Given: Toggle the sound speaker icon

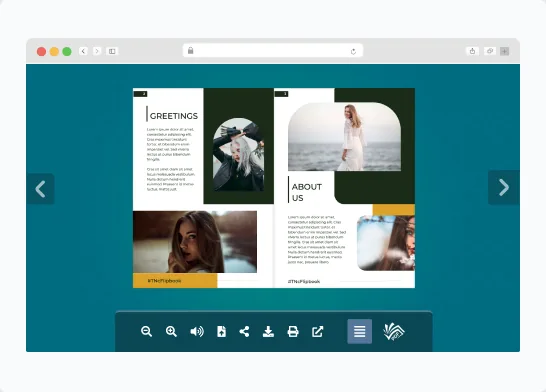Looking at the screenshot, I should [x=197, y=331].
